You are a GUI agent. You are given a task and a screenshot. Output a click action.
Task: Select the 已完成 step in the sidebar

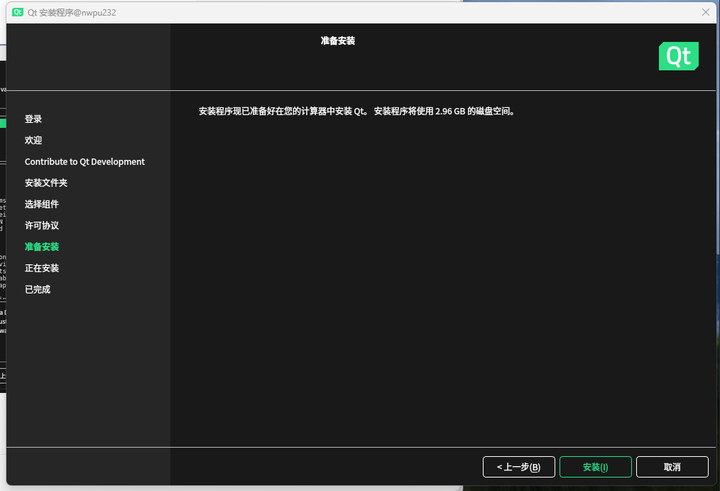38,290
